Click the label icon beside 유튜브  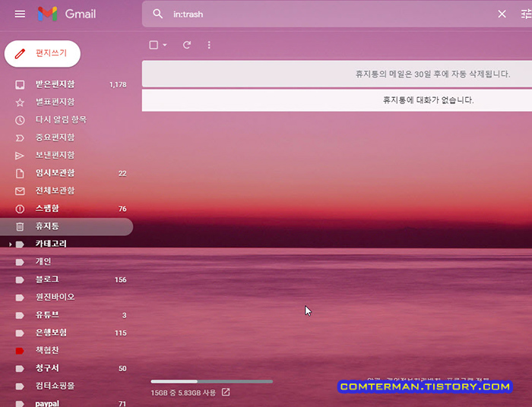(20, 316)
